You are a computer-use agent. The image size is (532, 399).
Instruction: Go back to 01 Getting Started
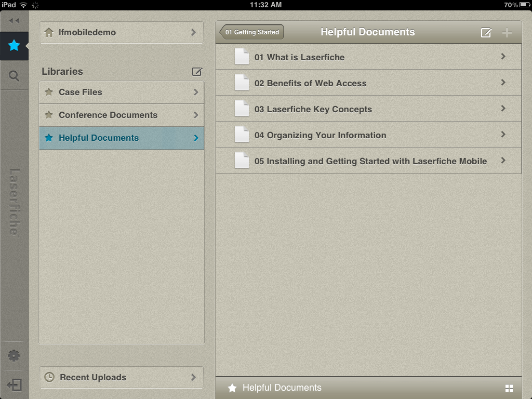tap(252, 32)
